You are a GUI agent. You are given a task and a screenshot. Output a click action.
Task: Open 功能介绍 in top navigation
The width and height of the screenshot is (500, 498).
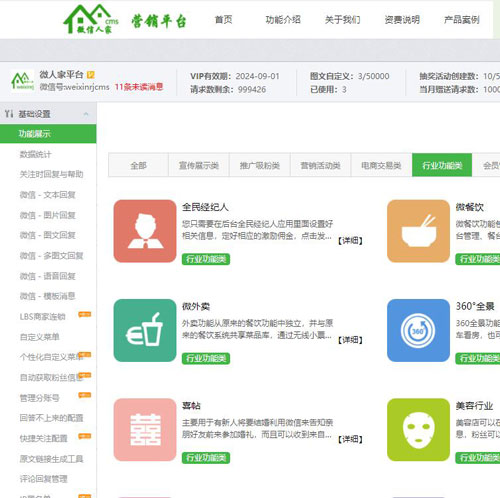[283, 20]
